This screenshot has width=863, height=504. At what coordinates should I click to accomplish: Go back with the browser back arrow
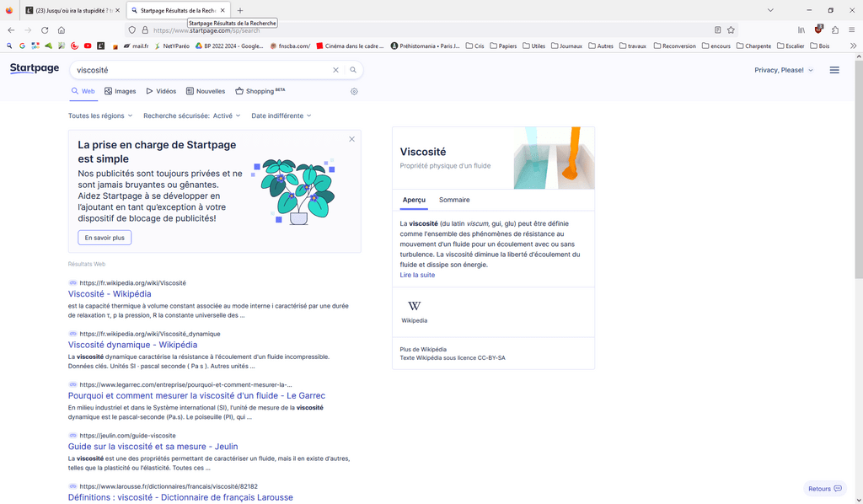tap(11, 30)
